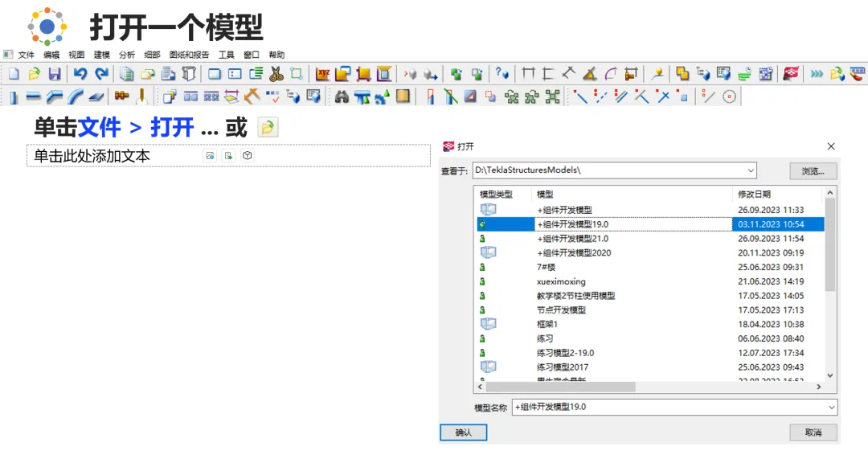
Task: Select the 节点开发模型 row
Action: pyautogui.click(x=650, y=310)
